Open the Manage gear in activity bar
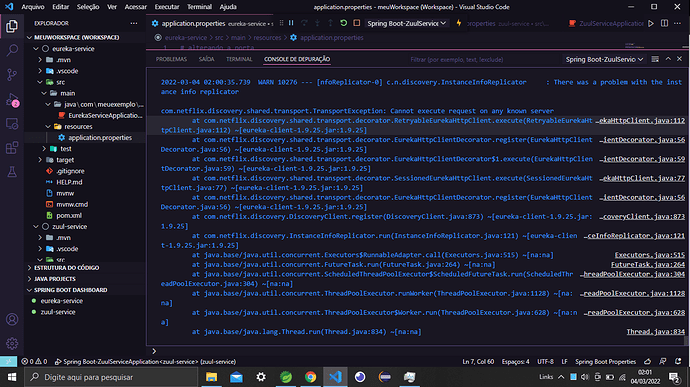Image resolution: width=690 pixels, height=387 pixels. pos(12,343)
